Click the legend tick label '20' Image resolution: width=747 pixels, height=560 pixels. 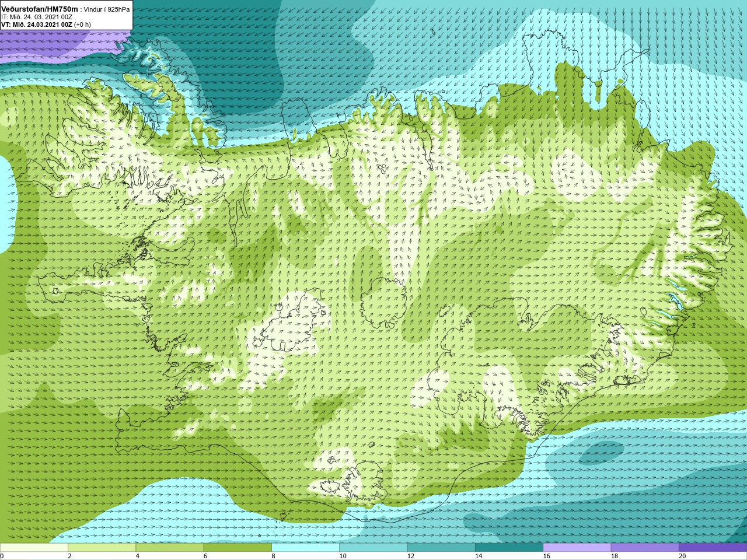click(x=682, y=556)
